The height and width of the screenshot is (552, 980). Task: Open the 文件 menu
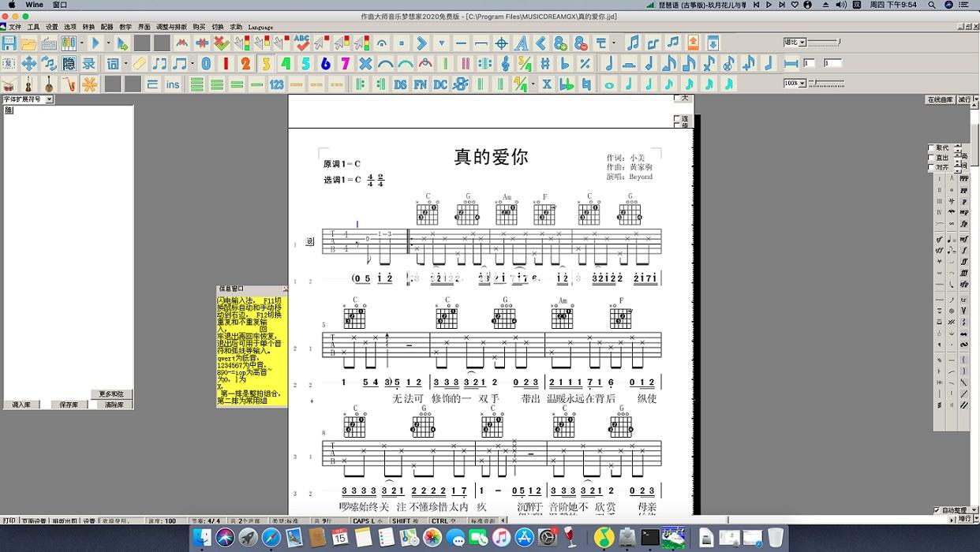(15, 27)
